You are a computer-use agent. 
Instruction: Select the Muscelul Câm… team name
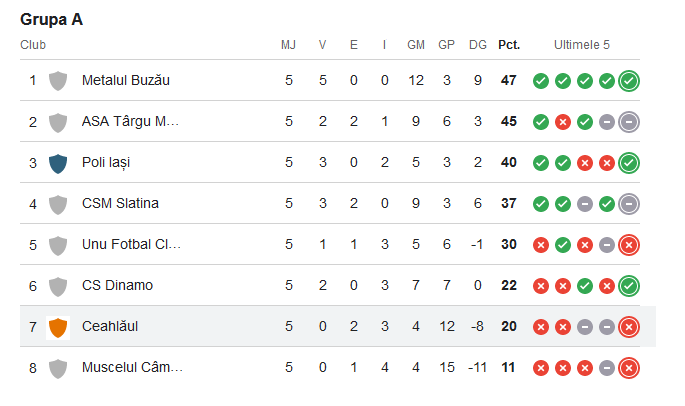pos(132,367)
